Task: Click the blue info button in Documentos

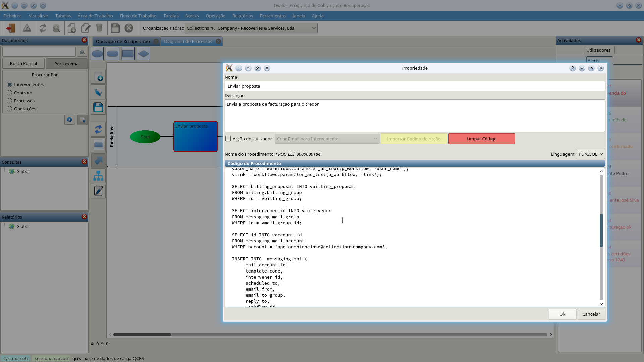Action: (x=69, y=120)
